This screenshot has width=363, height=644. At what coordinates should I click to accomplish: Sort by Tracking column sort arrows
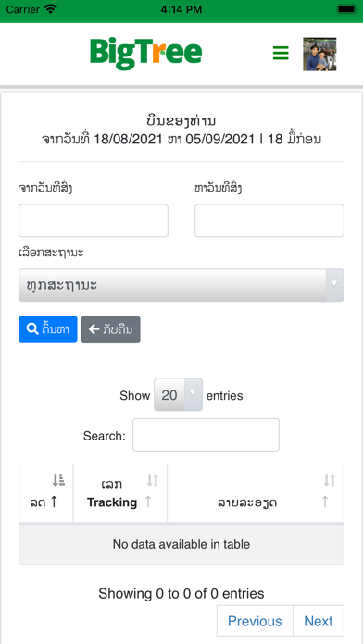click(x=153, y=479)
